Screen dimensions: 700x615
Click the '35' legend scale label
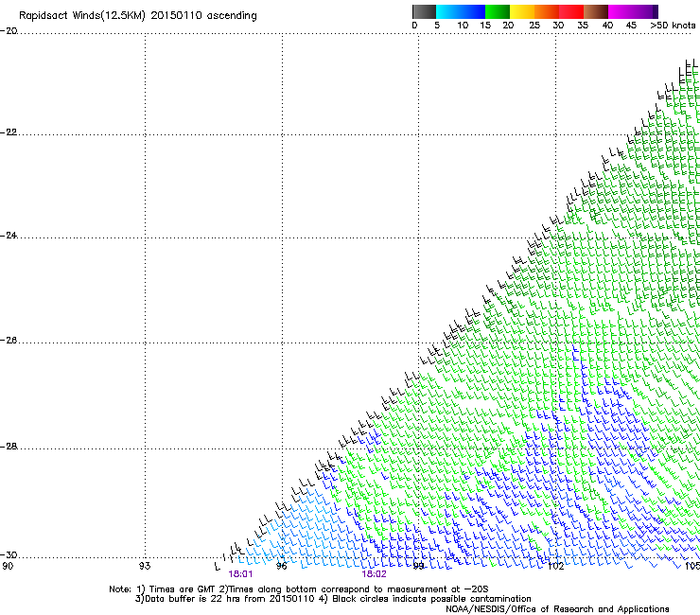click(583, 26)
